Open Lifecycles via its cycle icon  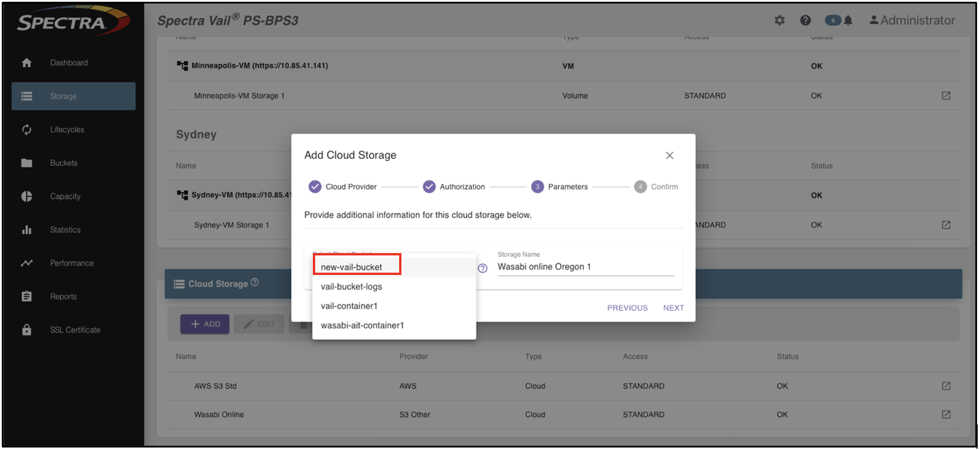tap(26, 129)
